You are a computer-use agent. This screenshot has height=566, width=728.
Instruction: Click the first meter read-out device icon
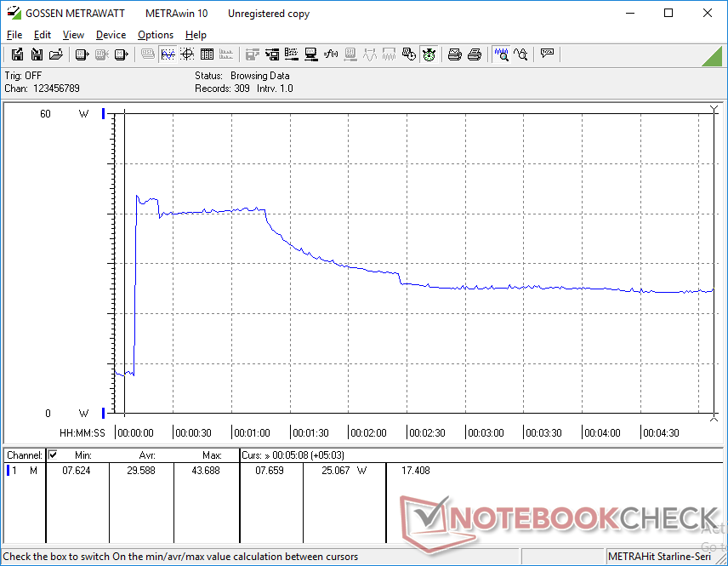82,54
